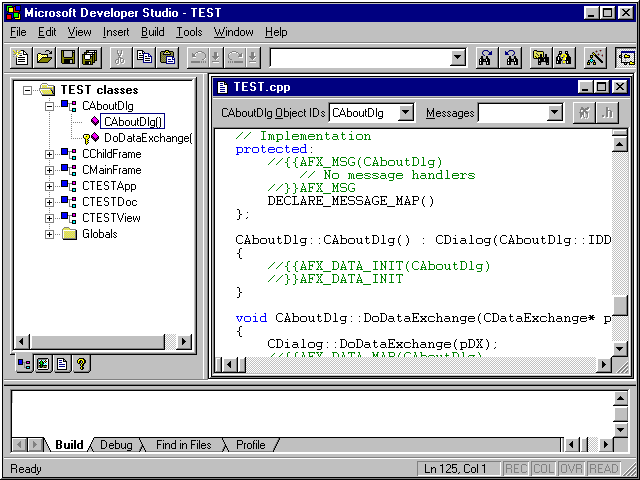Select the Debug output tab
640x480 pixels.
[116, 445]
